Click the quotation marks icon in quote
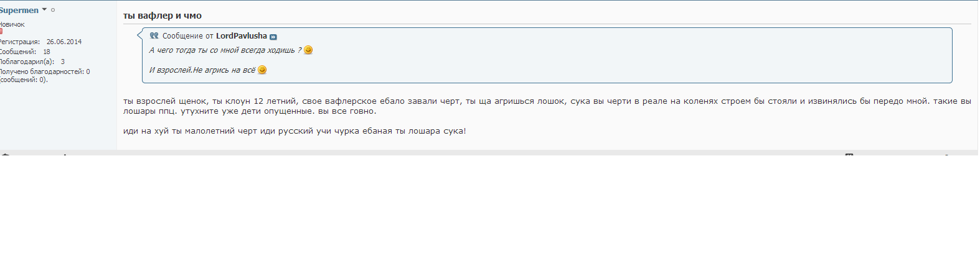 pyautogui.click(x=154, y=36)
